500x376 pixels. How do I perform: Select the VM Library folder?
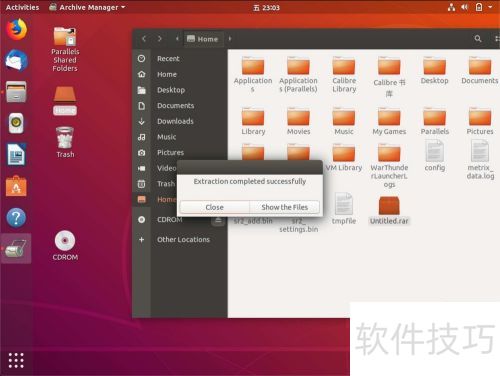344,157
